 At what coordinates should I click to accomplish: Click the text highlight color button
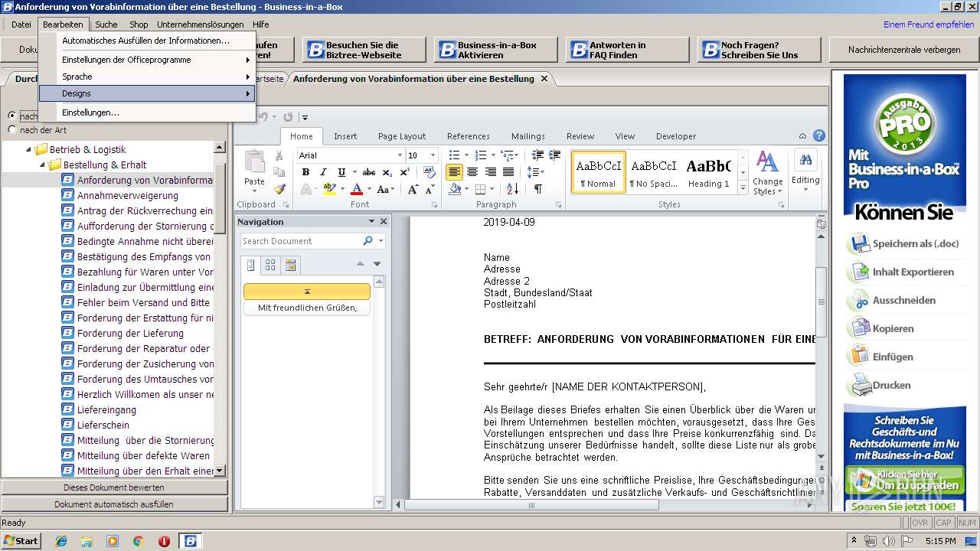(x=328, y=189)
